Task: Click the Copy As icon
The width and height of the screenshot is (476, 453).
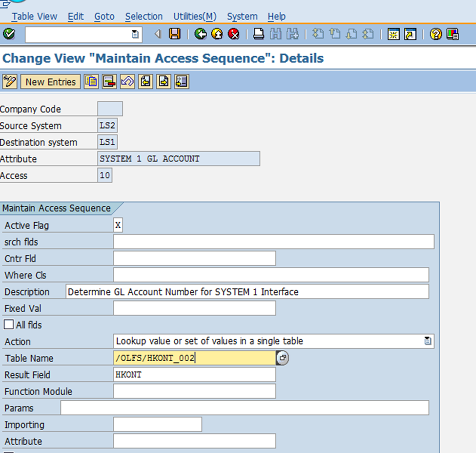Action: 91,82
